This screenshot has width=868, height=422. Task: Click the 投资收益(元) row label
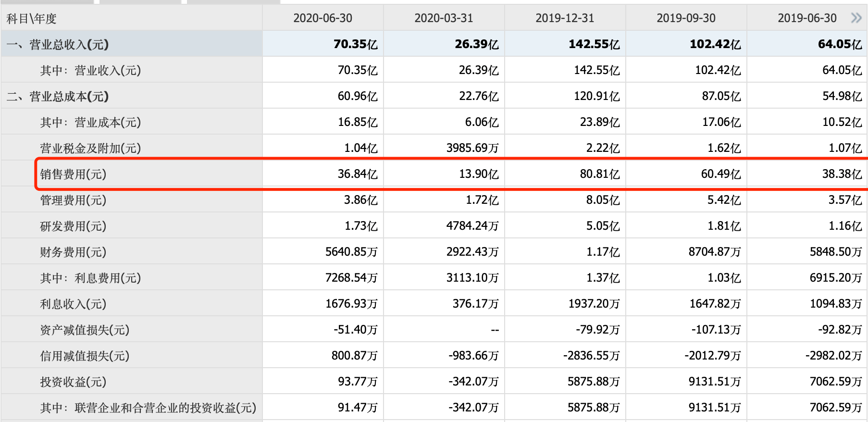tap(73, 382)
